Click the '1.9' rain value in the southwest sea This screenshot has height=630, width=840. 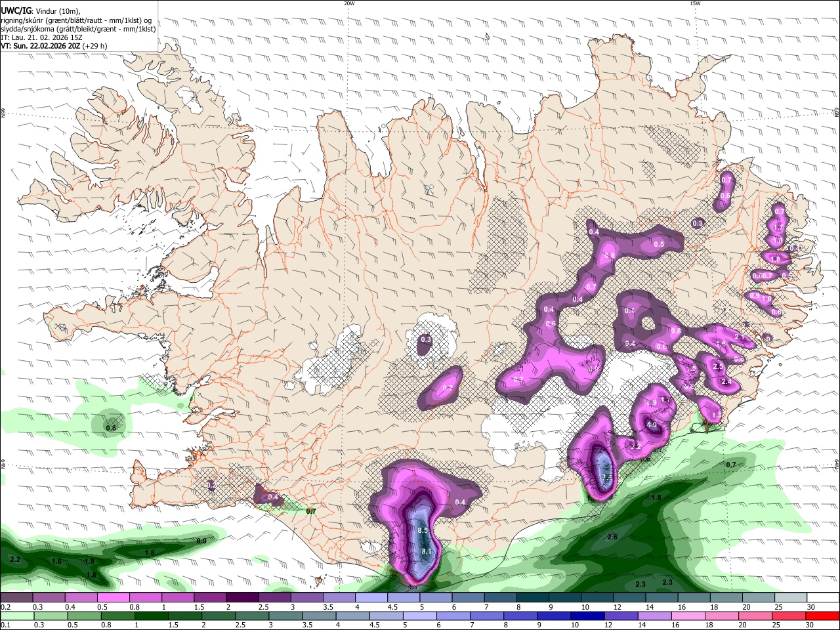pyautogui.click(x=89, y=562)
